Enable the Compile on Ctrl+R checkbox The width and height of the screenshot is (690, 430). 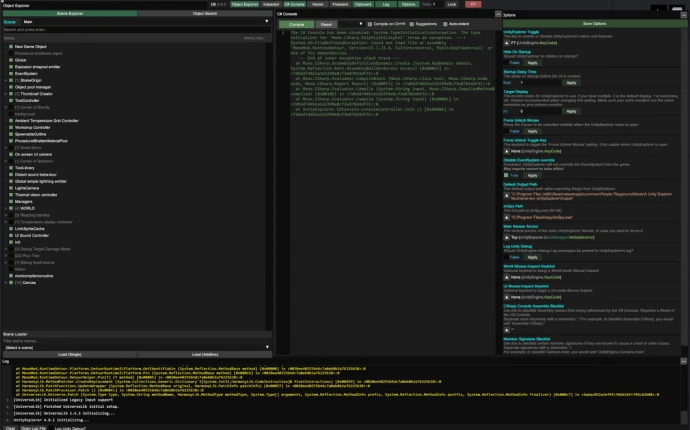[370, 24]
